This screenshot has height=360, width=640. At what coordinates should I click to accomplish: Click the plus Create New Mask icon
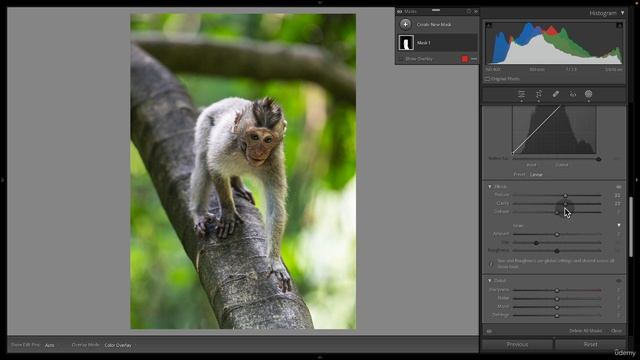405,24
